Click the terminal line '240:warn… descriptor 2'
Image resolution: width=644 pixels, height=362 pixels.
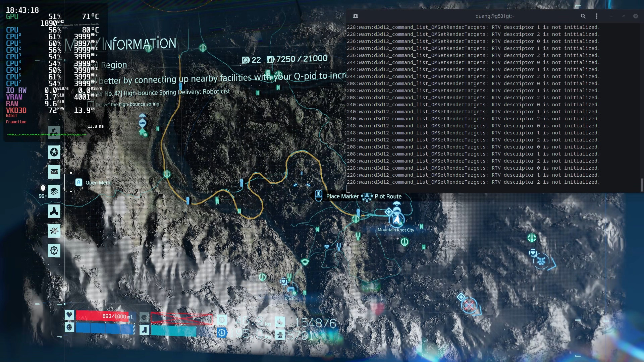473,119
